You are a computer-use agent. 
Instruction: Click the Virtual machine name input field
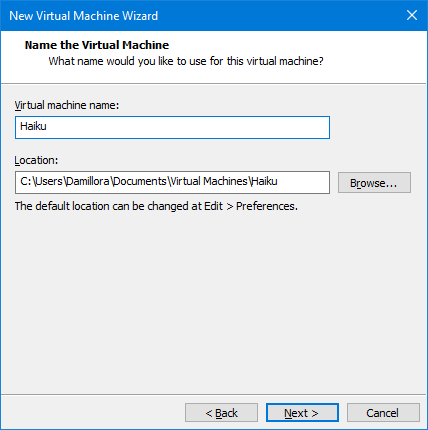point(172,127)
